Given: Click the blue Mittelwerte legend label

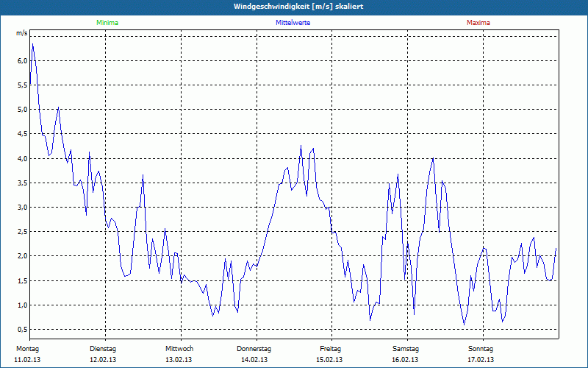Looking at the screenshot, I should [x=293, y=23].
